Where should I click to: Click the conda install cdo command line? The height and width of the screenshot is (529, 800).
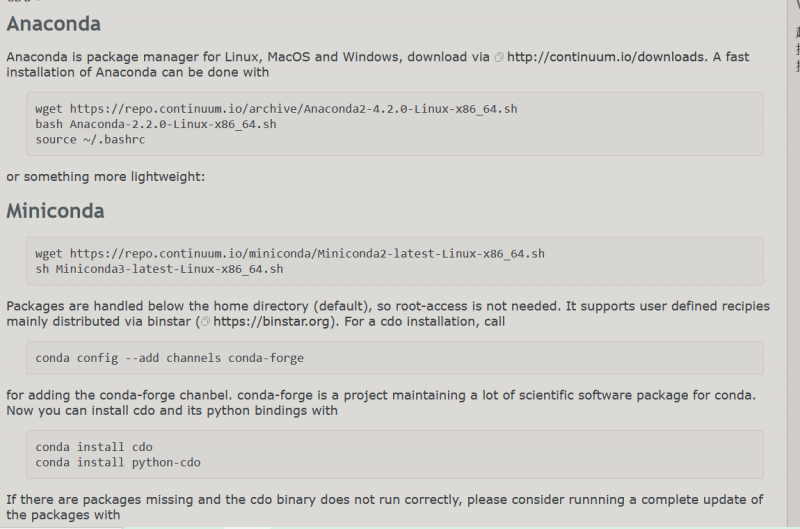[94, 447]
